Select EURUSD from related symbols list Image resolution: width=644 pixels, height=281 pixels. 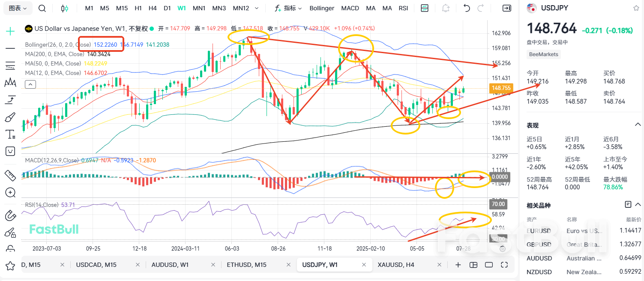[539, 230]
